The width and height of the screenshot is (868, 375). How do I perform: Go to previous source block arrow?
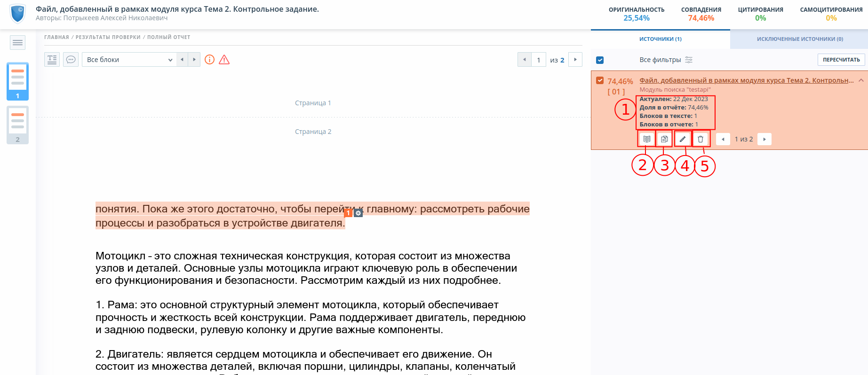click(723, 139)
